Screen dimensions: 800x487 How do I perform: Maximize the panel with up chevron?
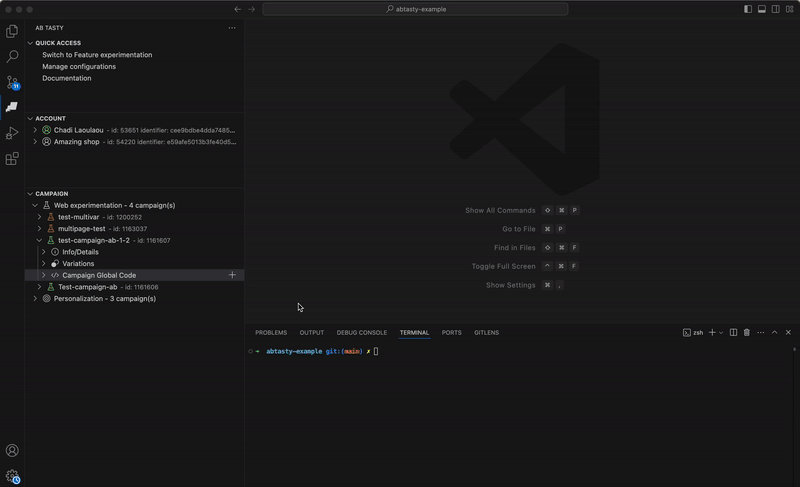click(774, 332)
